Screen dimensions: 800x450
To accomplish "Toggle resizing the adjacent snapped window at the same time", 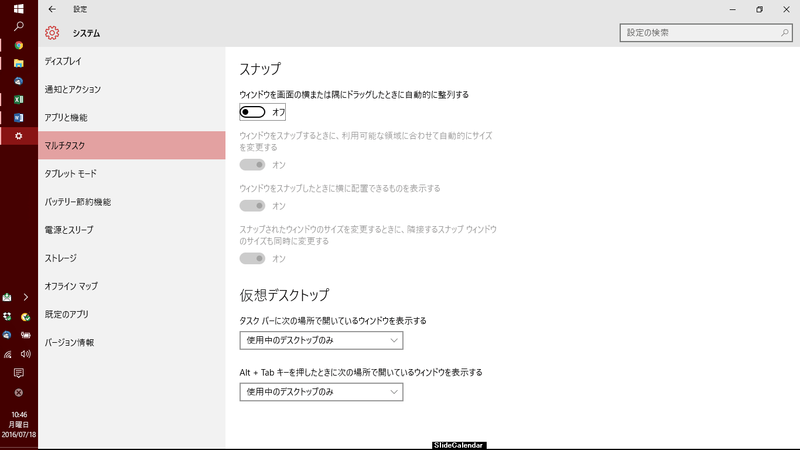I will 253,258.
